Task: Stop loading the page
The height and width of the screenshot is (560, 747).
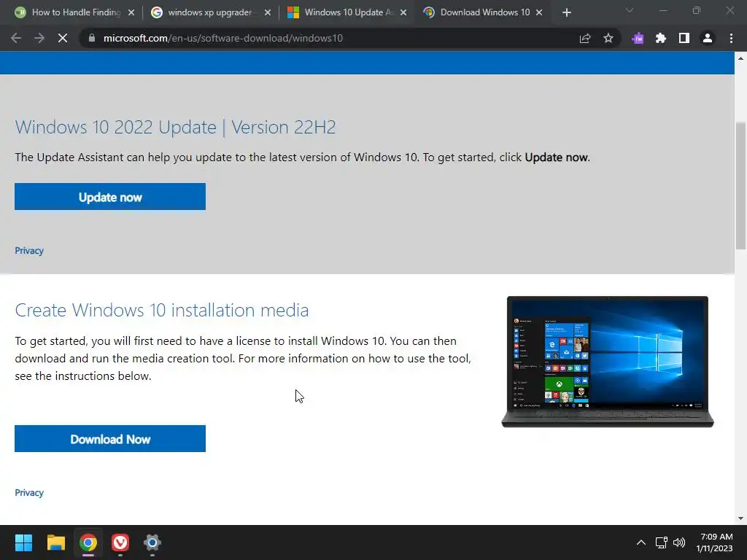Action: [63, 38]
